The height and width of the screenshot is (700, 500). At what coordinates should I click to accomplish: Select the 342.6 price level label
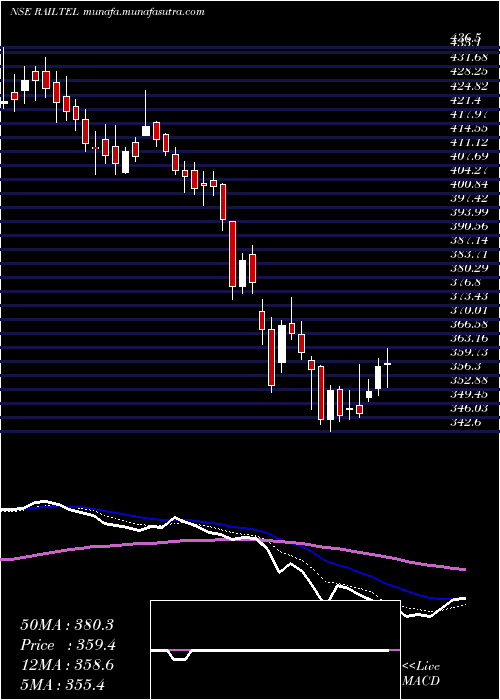[x=468, y=422]
